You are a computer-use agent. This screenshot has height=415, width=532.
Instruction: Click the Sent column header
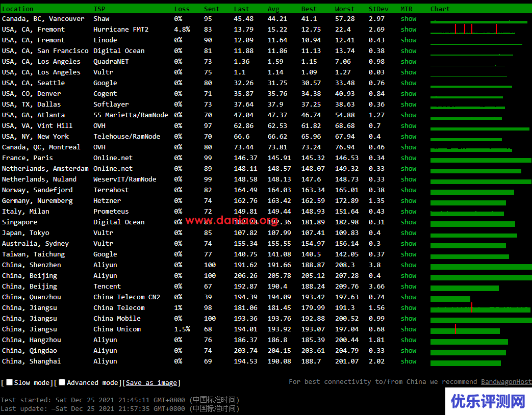[212, 9]
